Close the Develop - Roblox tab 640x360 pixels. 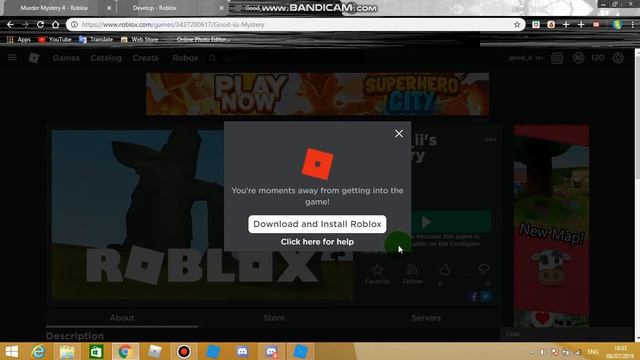tap(222, 8)
